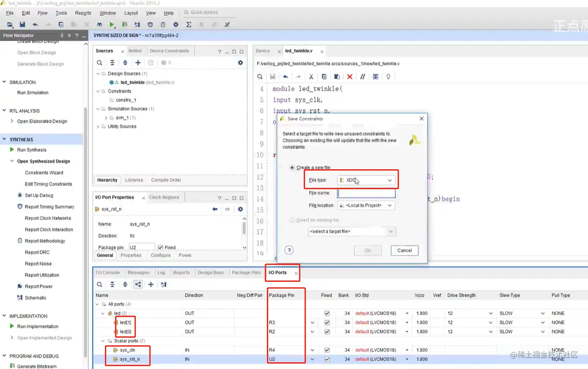Click the Sigma report icon in main toolbar

(x=189, y=25)
